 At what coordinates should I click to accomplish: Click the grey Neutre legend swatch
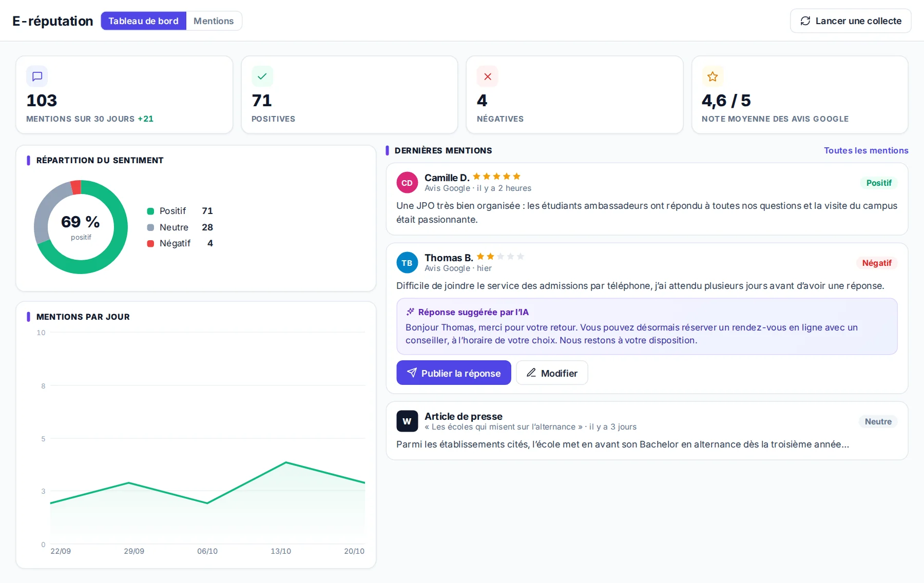[150, 227]
